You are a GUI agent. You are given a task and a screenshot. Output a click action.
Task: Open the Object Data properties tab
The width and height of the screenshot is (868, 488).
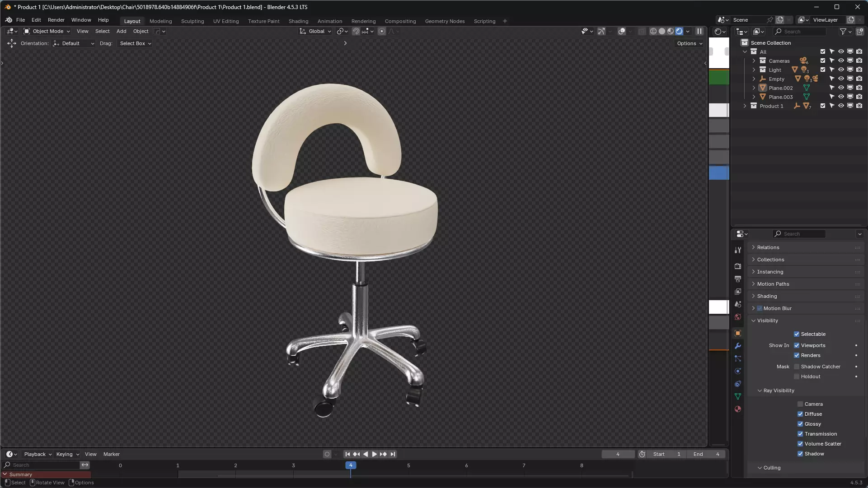[738, 396]
